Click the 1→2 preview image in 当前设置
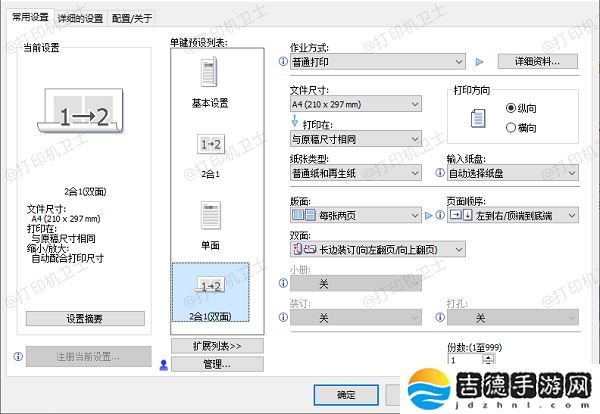600x414 pixels. click(x=80, y=111)
